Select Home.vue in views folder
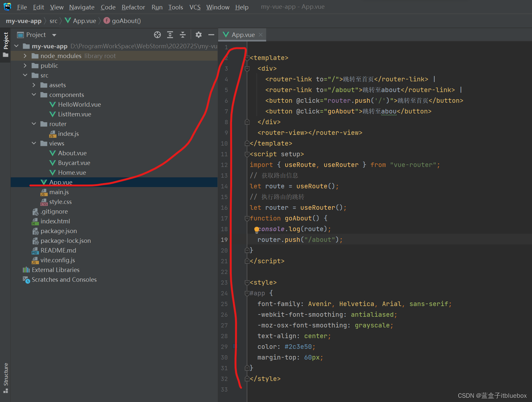The height and width of the screenshot is (402, 532). click(x=72, y=172)
